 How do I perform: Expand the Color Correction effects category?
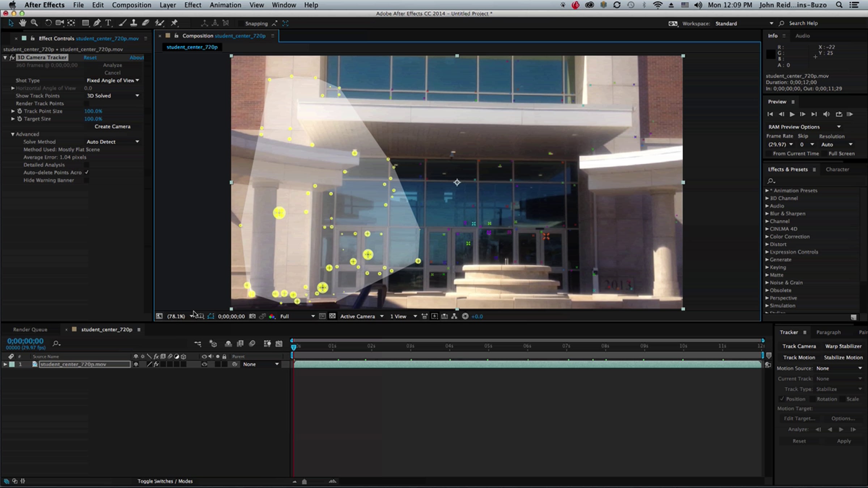coord(767,237)
